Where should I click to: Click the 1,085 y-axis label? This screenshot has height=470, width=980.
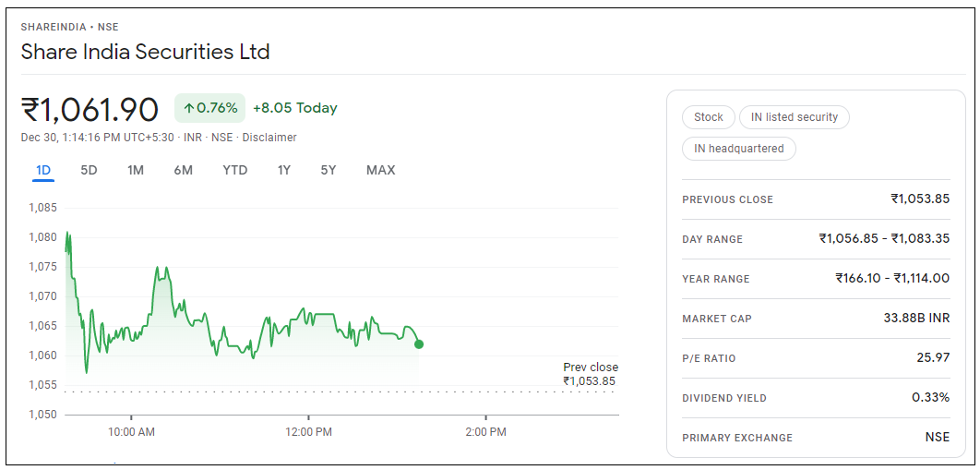click(x=42, y=208)
